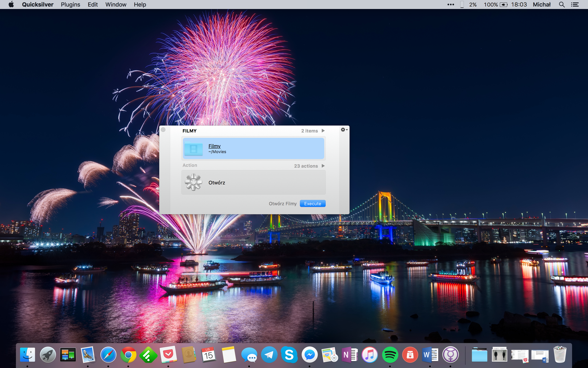The width and height of the screenshot is (588, 368).
Task: Open Notification Center list icon
Action: point(575,5)
